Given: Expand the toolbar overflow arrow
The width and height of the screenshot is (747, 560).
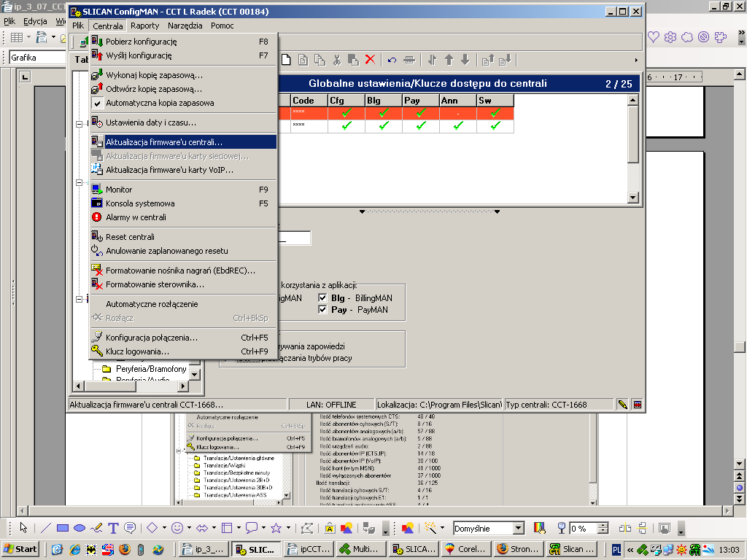Looking at the screenshot, I should [636, 60].
